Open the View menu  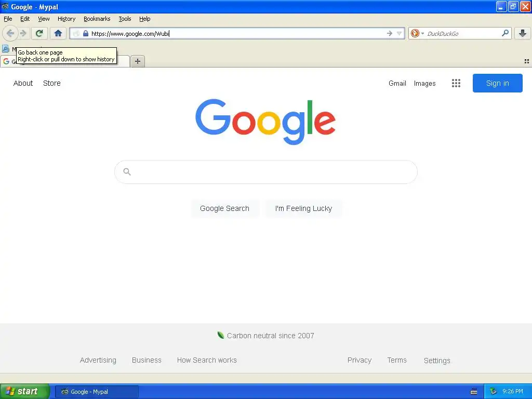44,19
